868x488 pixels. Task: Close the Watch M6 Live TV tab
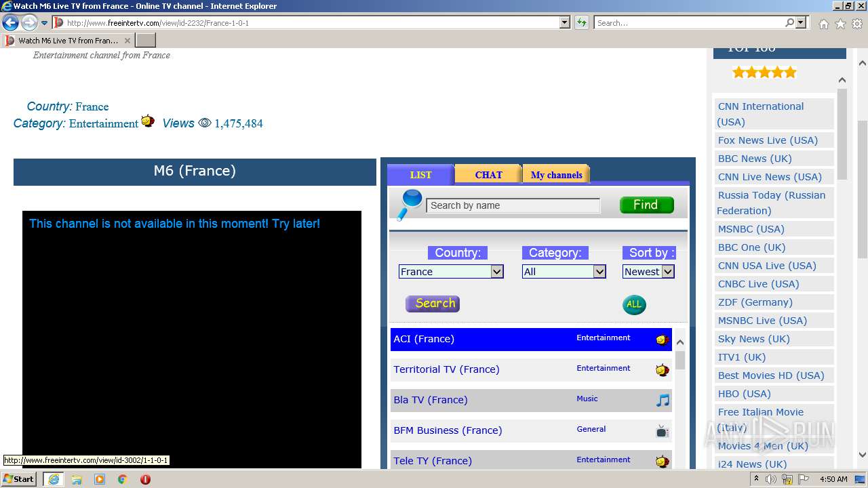(127, 41)
